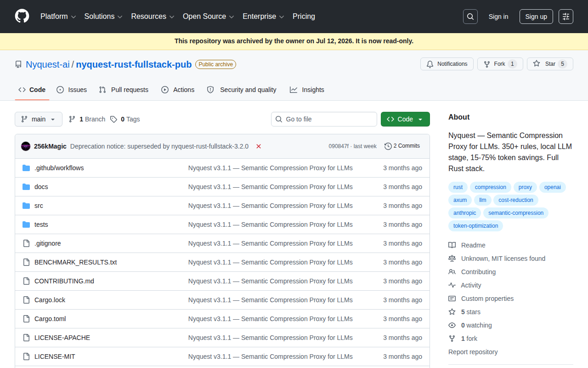The width and height of the screenshot is (588, 368).
Task: Click the Report repository link
Action: (473, 352)
